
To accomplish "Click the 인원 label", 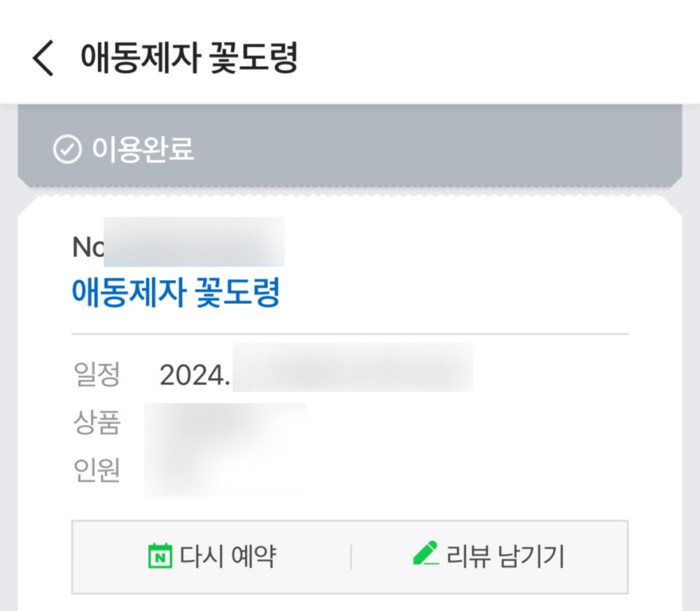I will [x=97, y=470].
